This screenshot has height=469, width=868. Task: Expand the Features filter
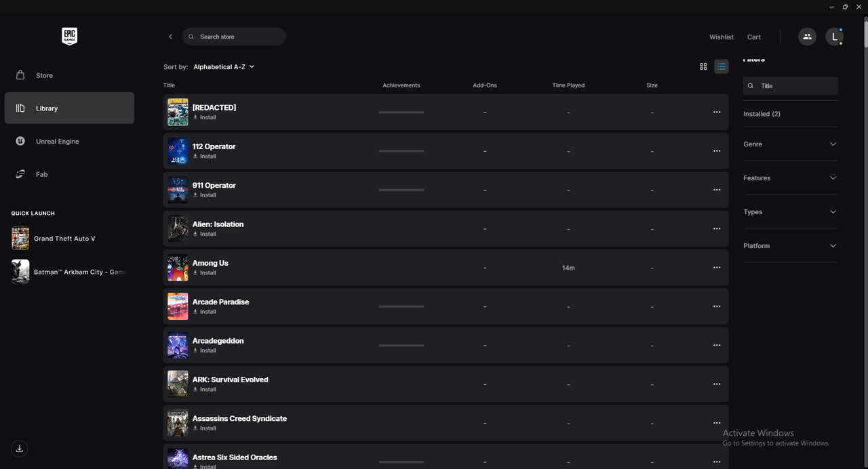(790, 178)
